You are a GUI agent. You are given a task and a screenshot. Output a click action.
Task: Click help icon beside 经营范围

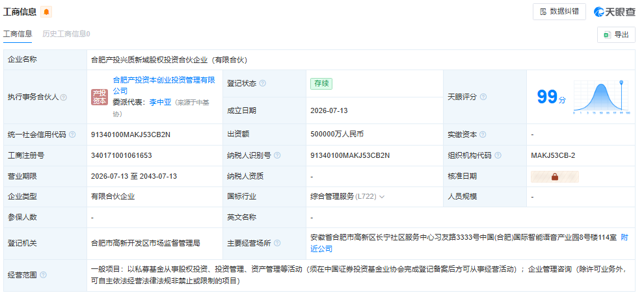pyautogui.click(x=43, y=275)
